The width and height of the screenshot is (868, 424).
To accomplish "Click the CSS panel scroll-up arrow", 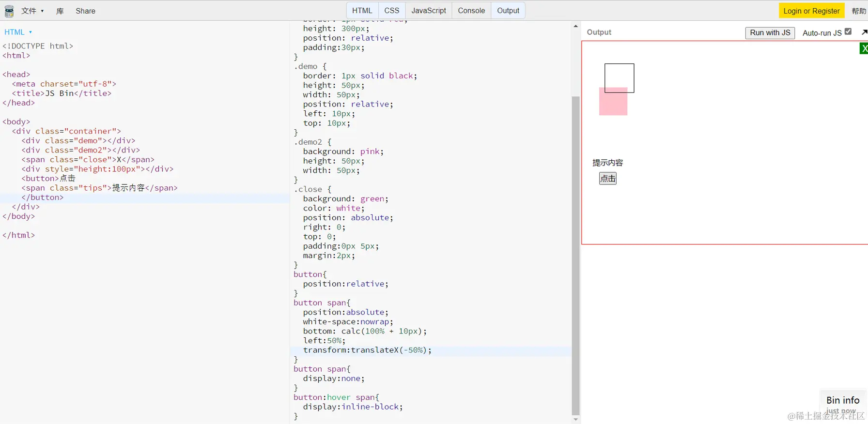I will [575, 26].
